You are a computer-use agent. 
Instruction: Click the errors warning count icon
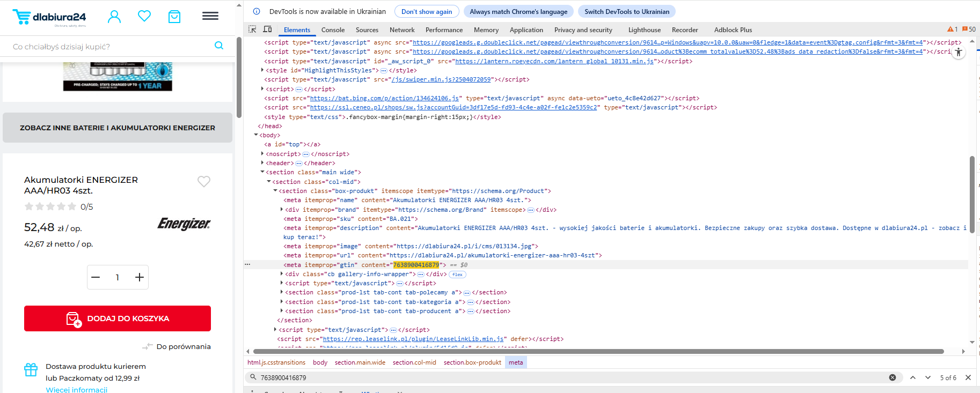[952, 29]
